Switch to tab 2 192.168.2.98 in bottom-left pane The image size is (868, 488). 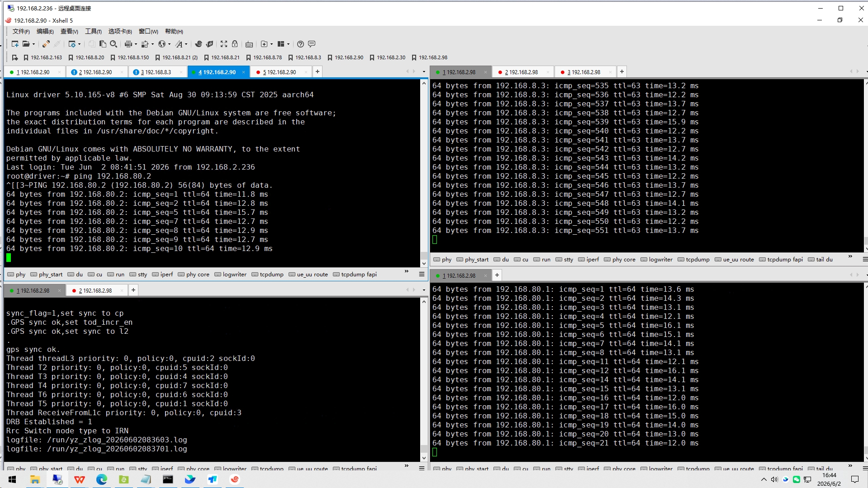coord(95,290)
